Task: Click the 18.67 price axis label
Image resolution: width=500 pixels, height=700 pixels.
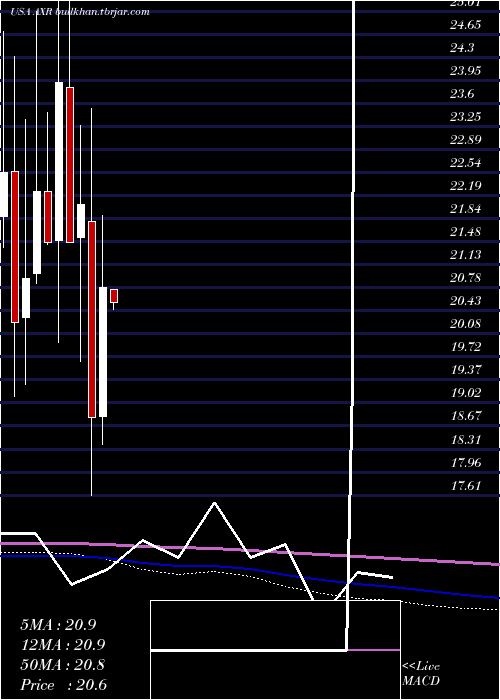Action: [466, 416]
